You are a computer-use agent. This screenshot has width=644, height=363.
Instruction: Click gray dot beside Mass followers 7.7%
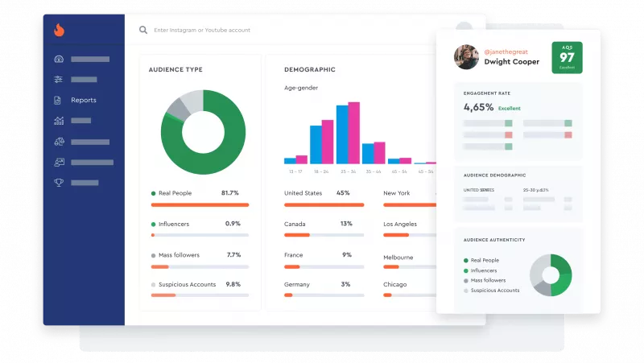(x=153, y=255)
